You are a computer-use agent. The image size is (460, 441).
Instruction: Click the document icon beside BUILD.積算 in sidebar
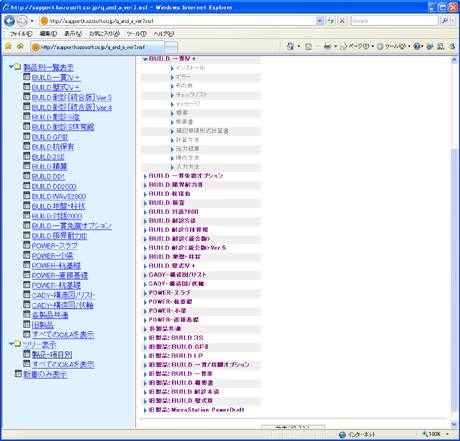coord(27,166)
